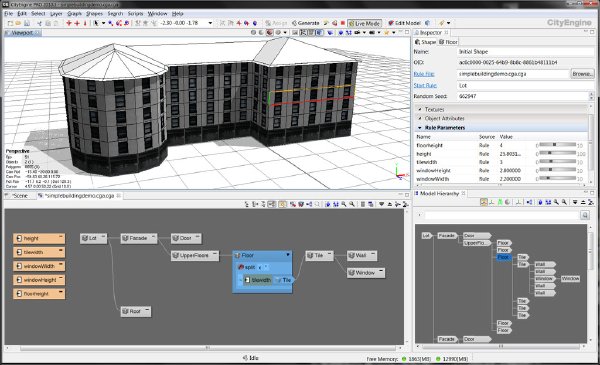This screenshot has height=365, width=600.
Task: Adjust the floorheight slider
Action: point(557,145)
